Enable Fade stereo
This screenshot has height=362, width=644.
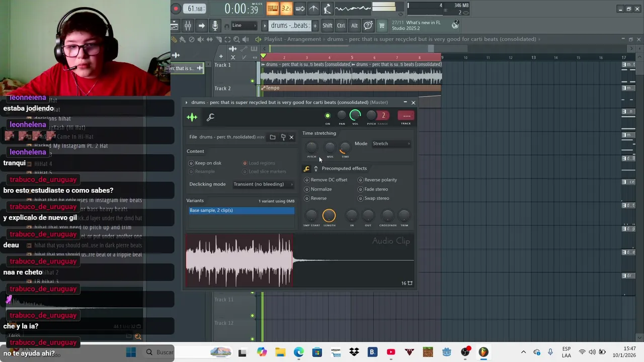coord(373,190)
